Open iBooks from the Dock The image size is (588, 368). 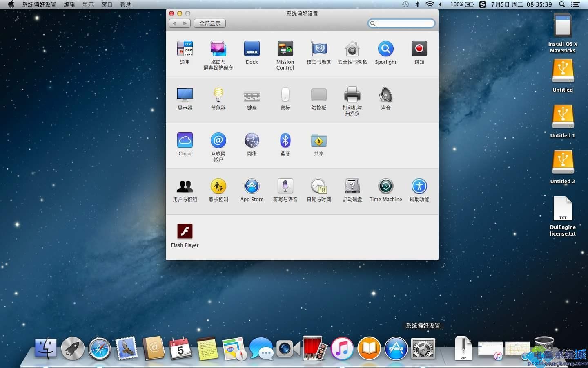[x=369, y=349]
